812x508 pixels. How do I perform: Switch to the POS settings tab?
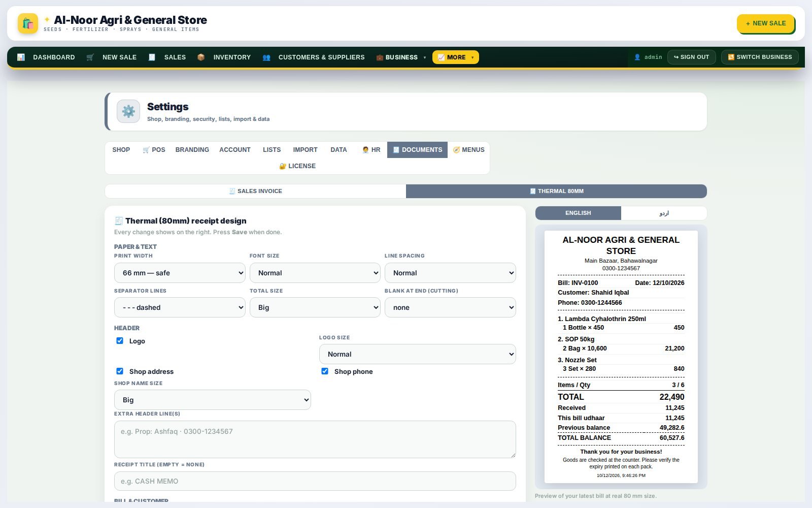[x=154, y=150]
